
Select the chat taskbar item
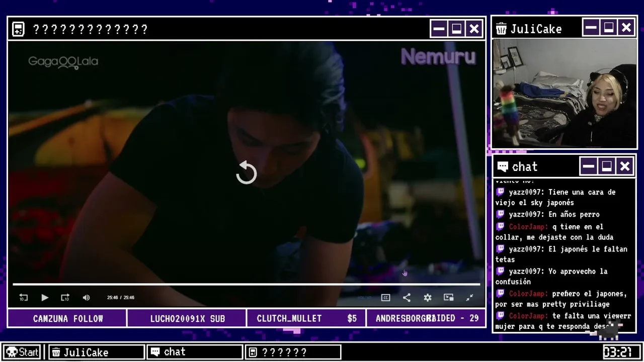coord(195,352)
